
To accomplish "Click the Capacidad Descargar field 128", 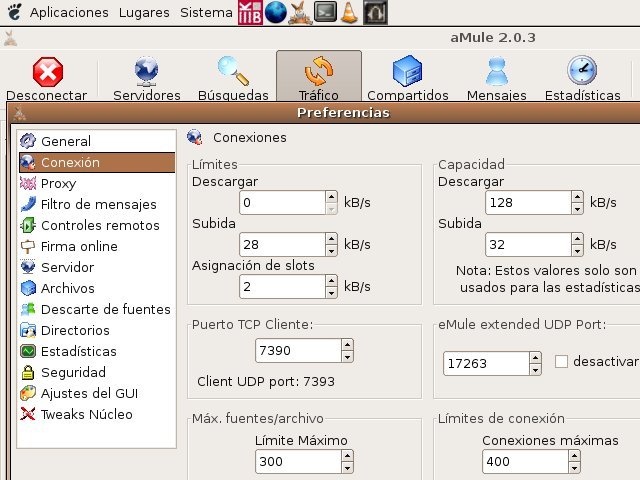I will [x=528, y=202].
